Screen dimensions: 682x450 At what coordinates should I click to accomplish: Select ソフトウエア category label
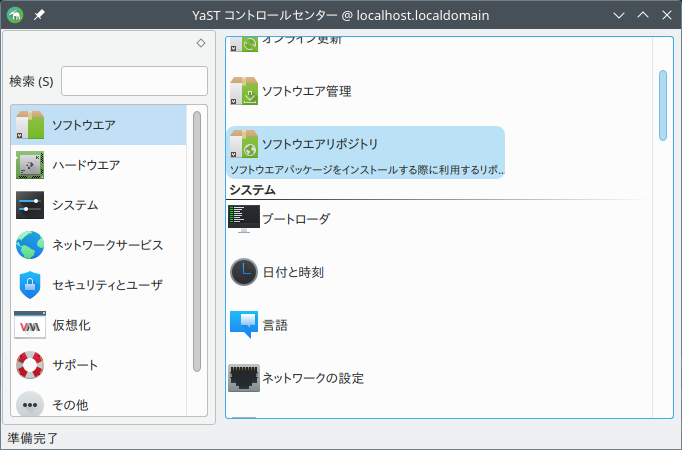click(84, 125)
